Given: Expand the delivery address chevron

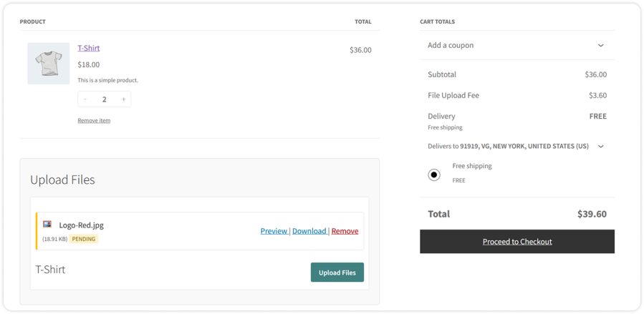Looking at the screenshot, I should [x=600, y=147].
